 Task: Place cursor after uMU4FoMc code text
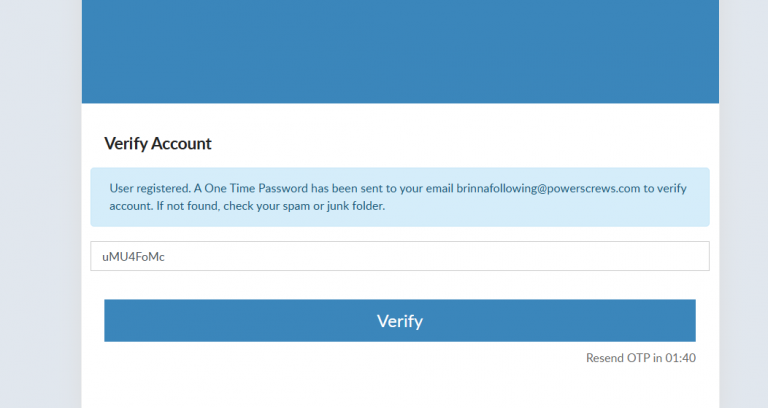(x=166, y=256)
